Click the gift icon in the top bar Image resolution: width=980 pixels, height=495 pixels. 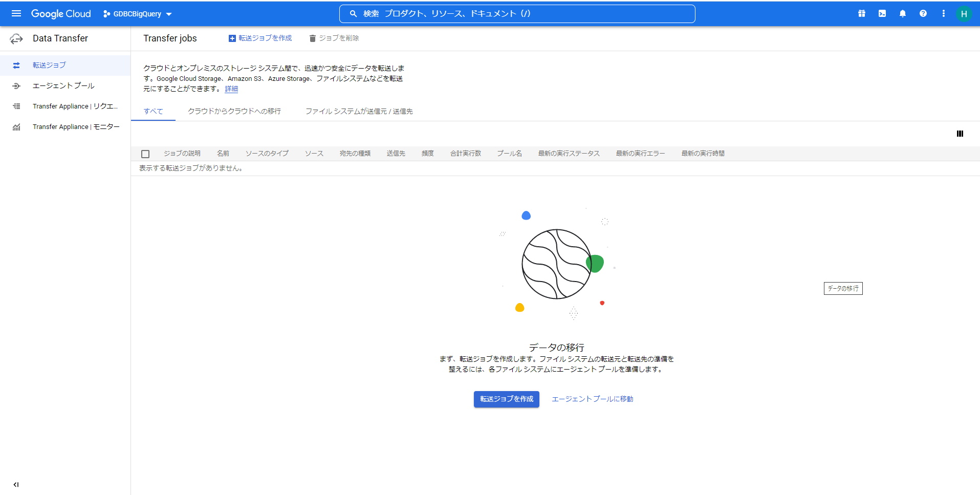point(862,14)
